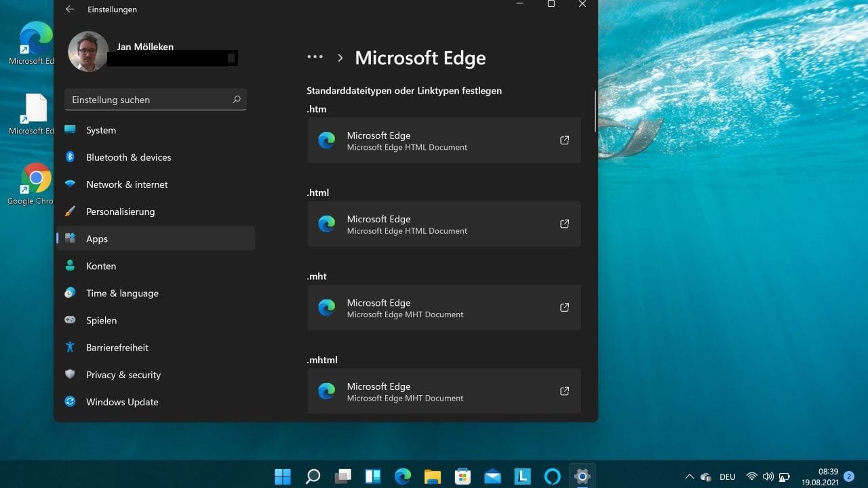This screenshot has height=488, width=868.
Task: Click the open-link icon in the .htm row
Action: (x=564, y=140)
